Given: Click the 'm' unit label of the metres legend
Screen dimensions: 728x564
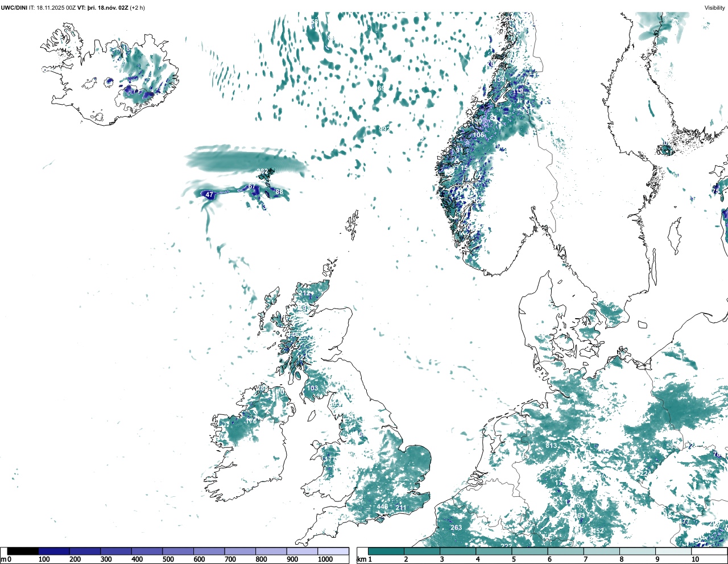Looking at the screenshot, I should (3, 559).
